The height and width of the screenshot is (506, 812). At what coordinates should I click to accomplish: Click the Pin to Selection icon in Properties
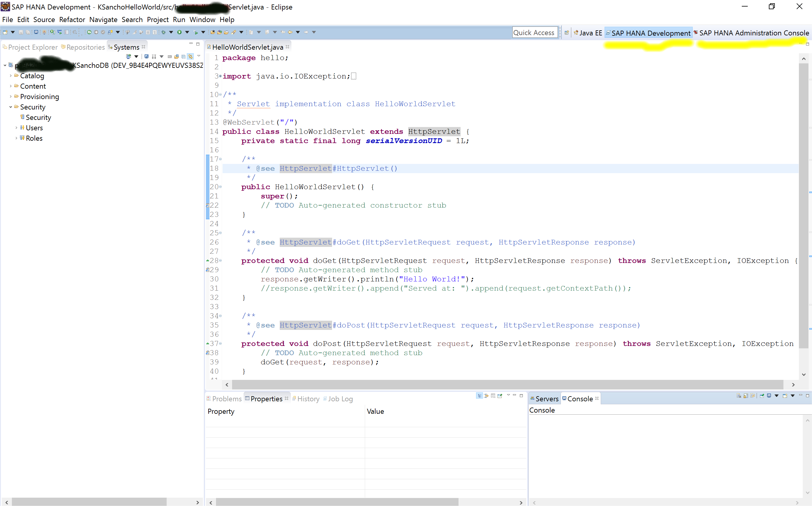500,396
